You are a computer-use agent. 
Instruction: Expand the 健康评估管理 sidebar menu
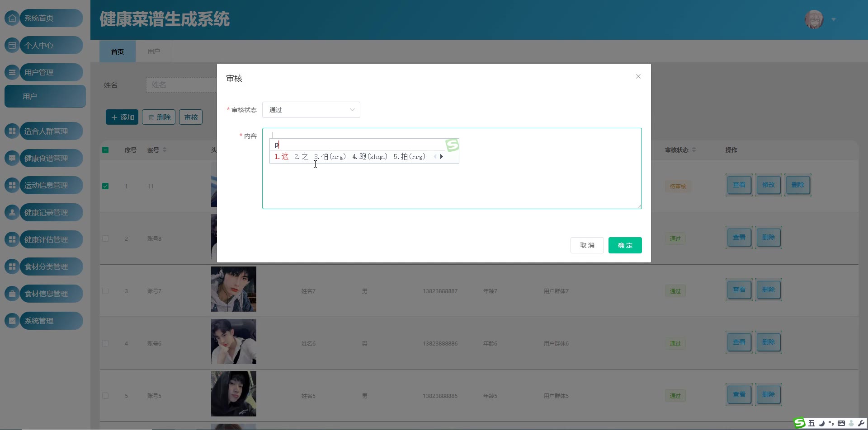click(52, 239)
